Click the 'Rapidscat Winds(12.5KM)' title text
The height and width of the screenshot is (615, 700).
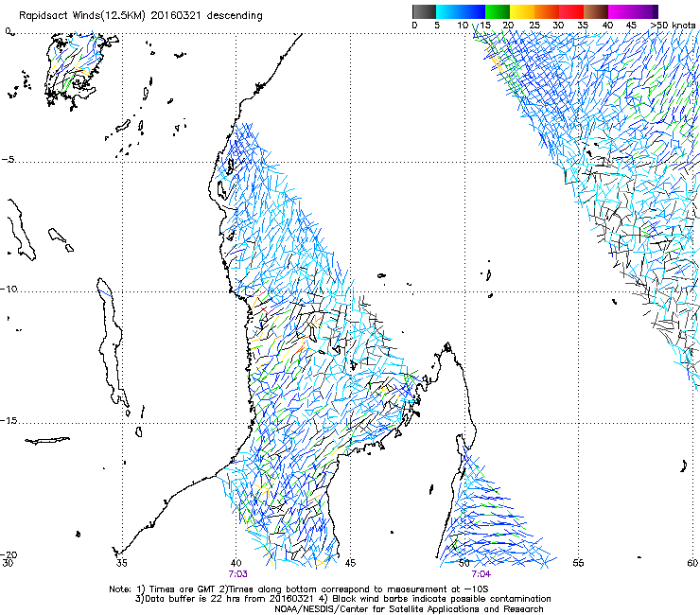coord(81,16)
